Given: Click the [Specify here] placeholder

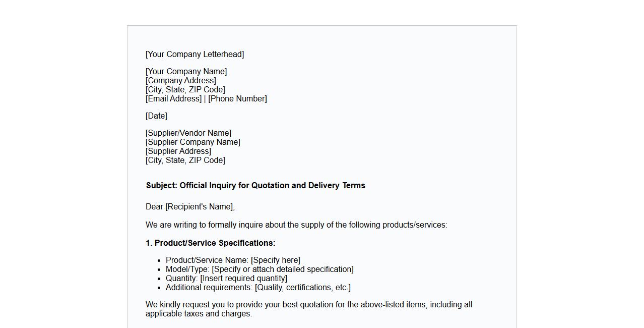Looking at the screenshot, I should click(275, 260).
